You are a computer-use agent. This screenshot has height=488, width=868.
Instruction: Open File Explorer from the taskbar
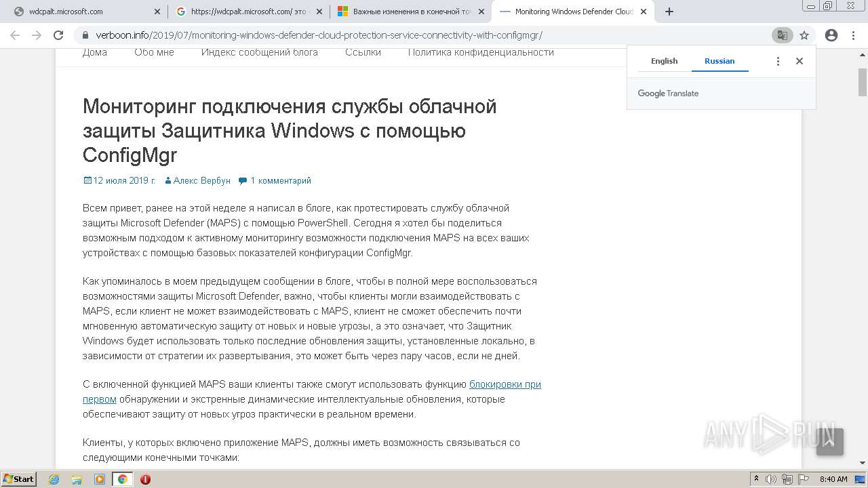[77, 479]
